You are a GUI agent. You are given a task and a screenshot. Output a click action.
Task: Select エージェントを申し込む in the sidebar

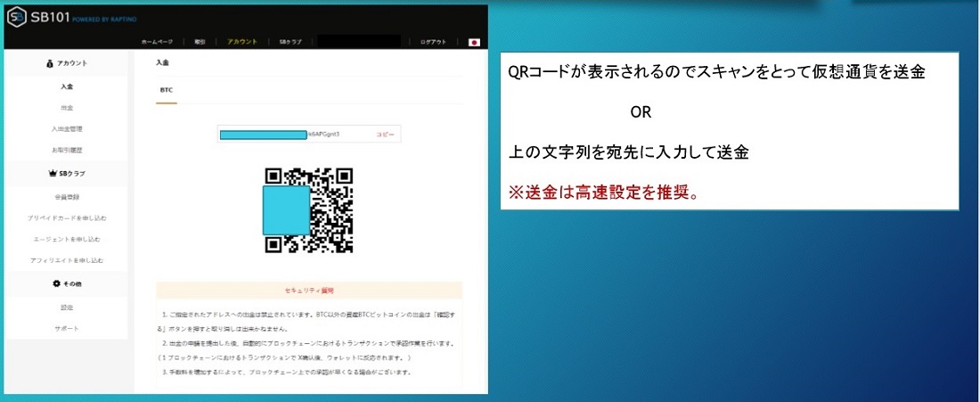(x=67, y=240)
